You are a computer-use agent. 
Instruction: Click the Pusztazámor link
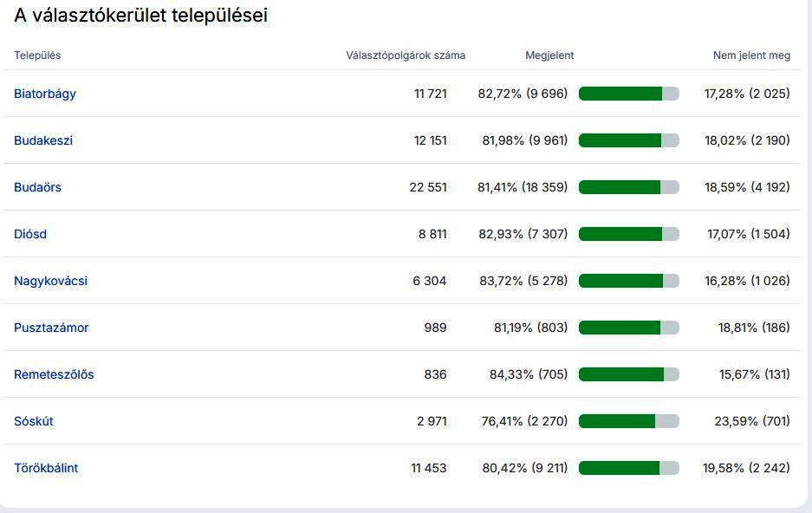(x=51, y=328)
